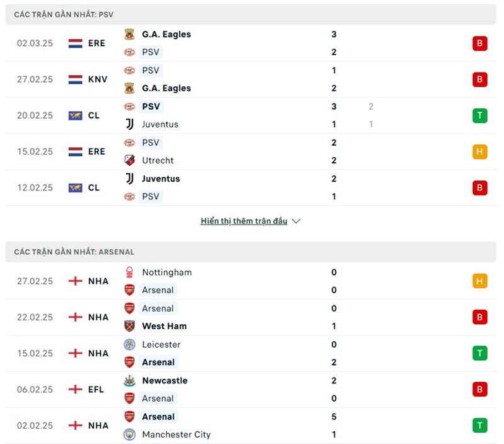This screenshot has height=444, width=504.
Task: Select the Manchester City logo
Action: tap(129, 435)
